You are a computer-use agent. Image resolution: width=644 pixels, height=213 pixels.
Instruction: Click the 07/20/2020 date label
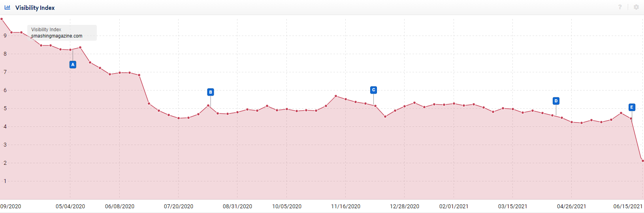pos(179,206)
